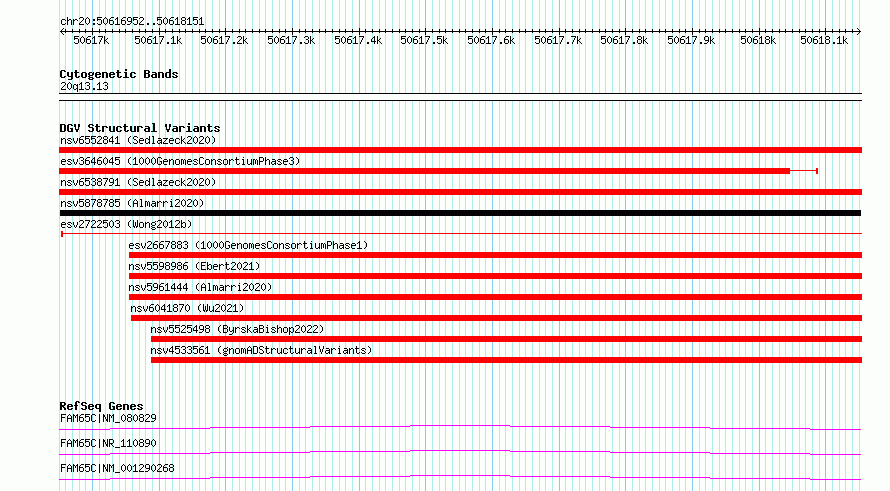Open variant nsv6538791 (Sedlazeck2020) label

click(x=138, y=182)
